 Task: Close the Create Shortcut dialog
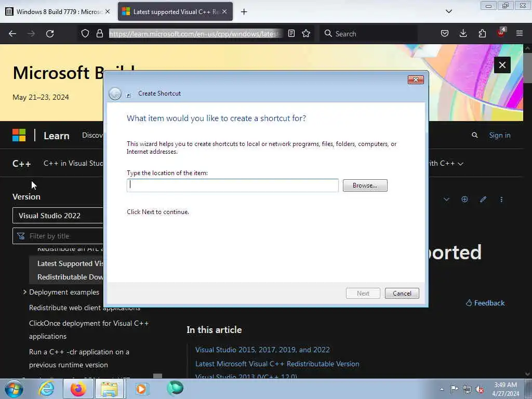[x=416, y=79]
